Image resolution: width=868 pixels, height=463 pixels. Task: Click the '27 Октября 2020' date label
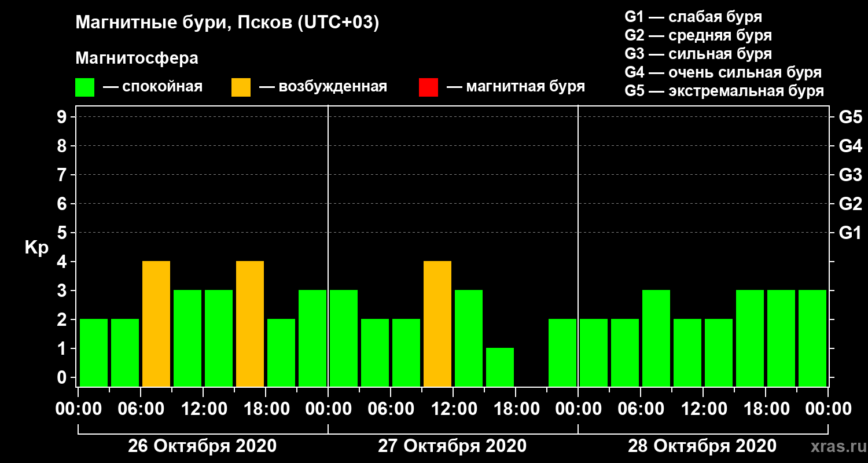point(452,446)
